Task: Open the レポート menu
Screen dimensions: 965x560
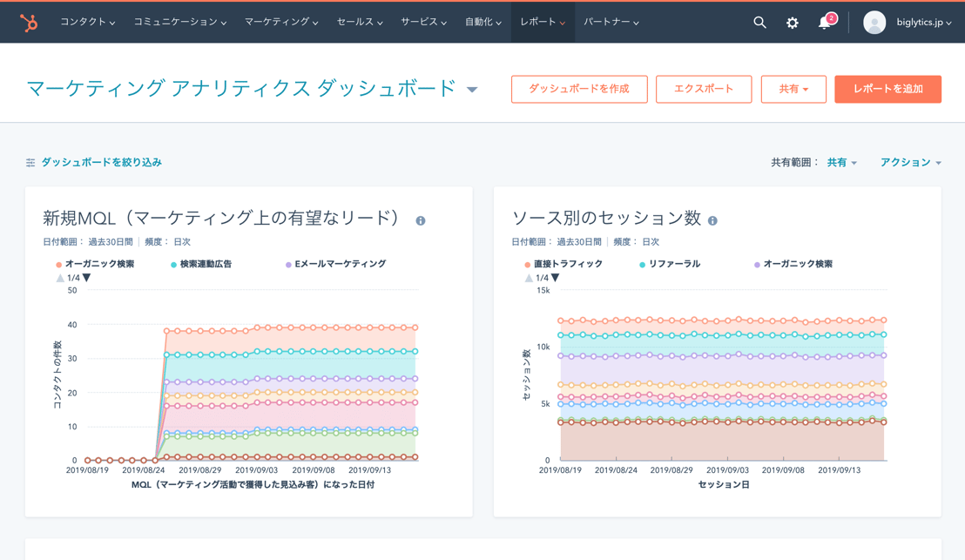Action: 543,22
